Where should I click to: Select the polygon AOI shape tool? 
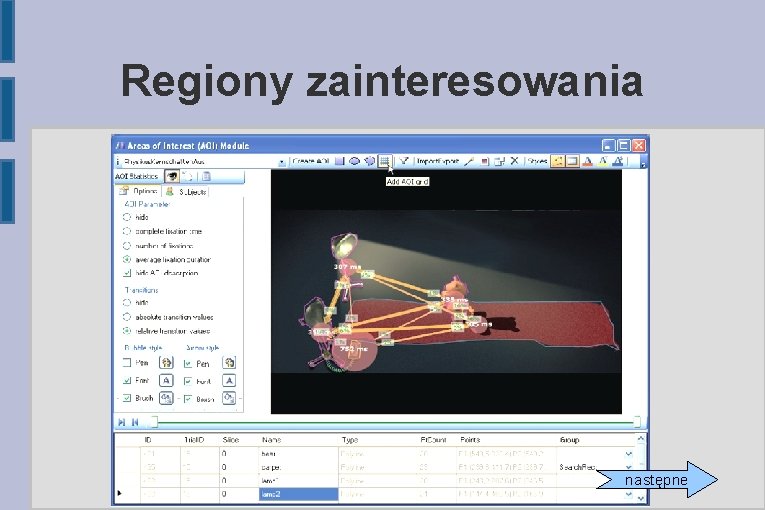click(369, 161)
